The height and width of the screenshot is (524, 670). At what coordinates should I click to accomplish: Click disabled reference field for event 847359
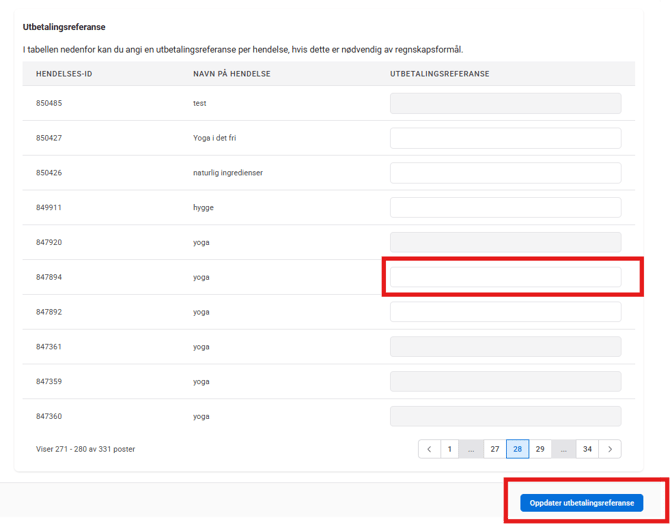tap(505, 381)
